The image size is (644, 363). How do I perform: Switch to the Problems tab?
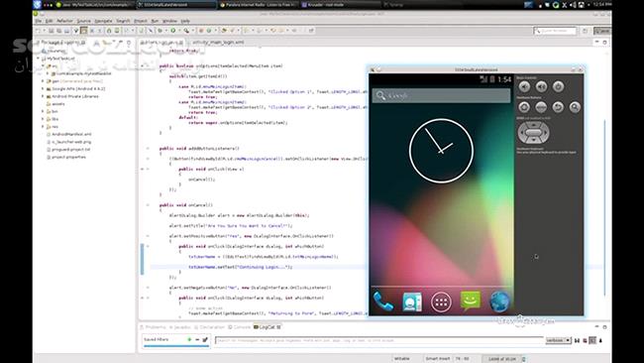tap(153, 327)
